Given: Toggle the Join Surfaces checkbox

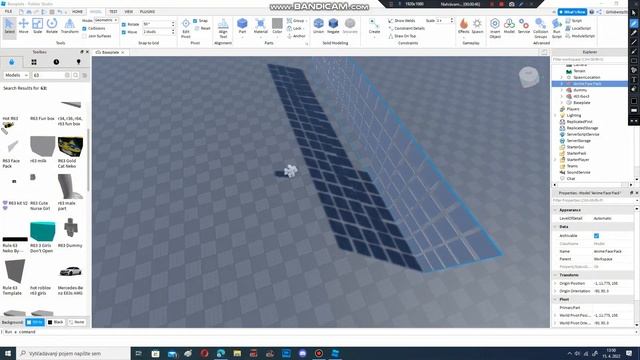Looking at the screenshot, I should pyautogui.click(x=84, y=36).
